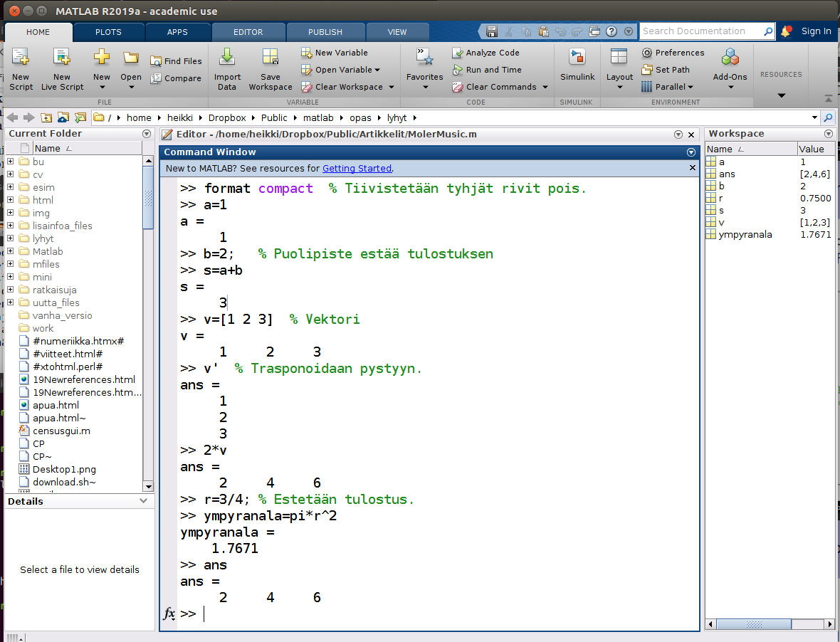Expand the 'esim' folder tree node
The height and width of the screenshot is (642, 840).
(x=11, y=188)
